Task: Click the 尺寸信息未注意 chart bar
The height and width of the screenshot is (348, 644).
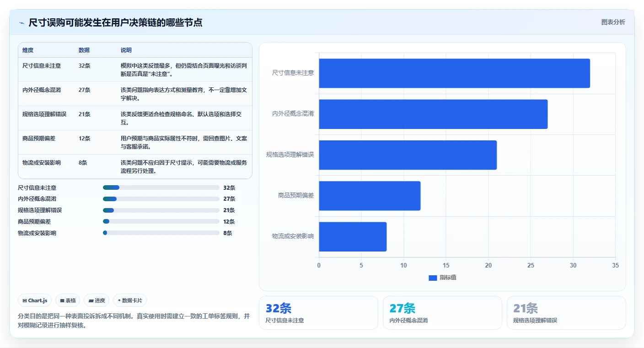Action: 454,73
